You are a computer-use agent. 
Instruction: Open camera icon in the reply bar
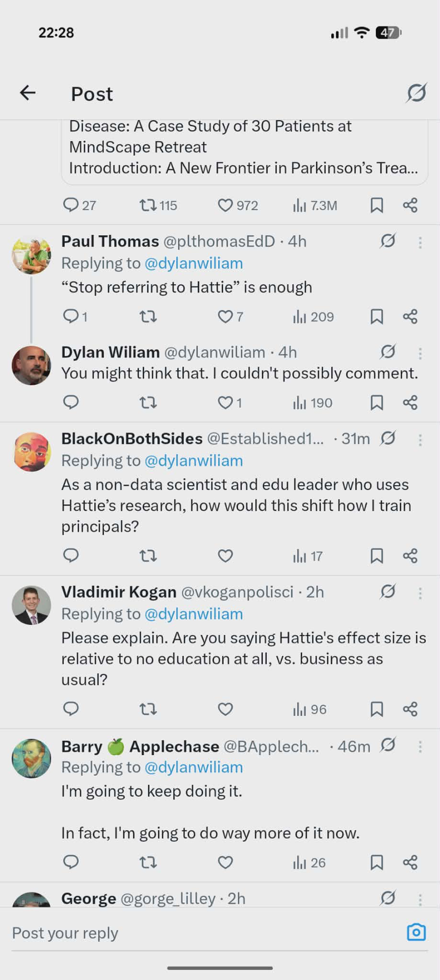click(416, 932)
